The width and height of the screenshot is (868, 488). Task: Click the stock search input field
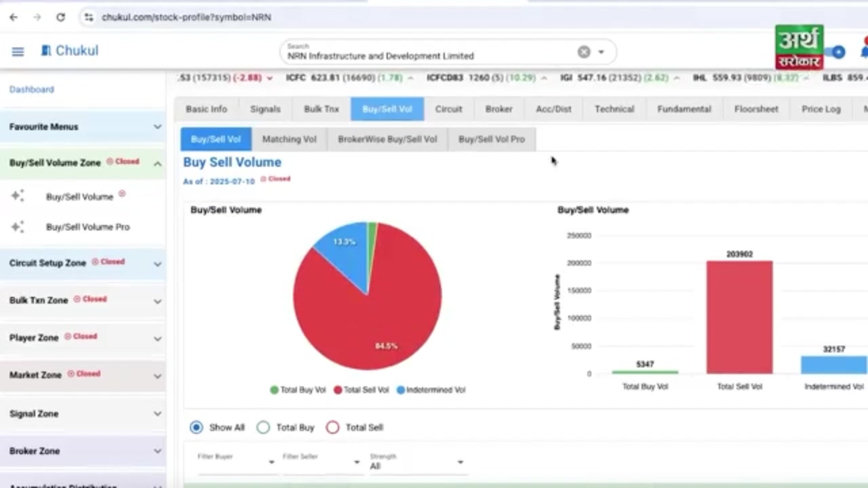[430, 52]
